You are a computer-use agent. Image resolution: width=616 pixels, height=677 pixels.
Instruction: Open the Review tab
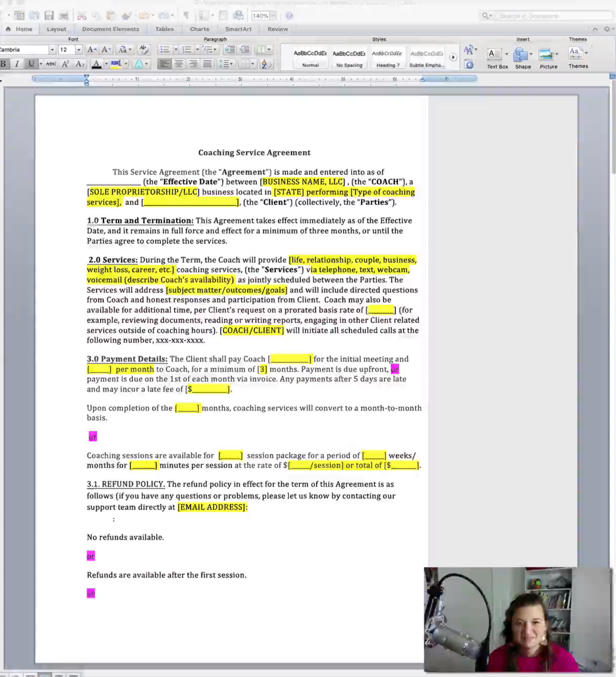pos(278,29)
